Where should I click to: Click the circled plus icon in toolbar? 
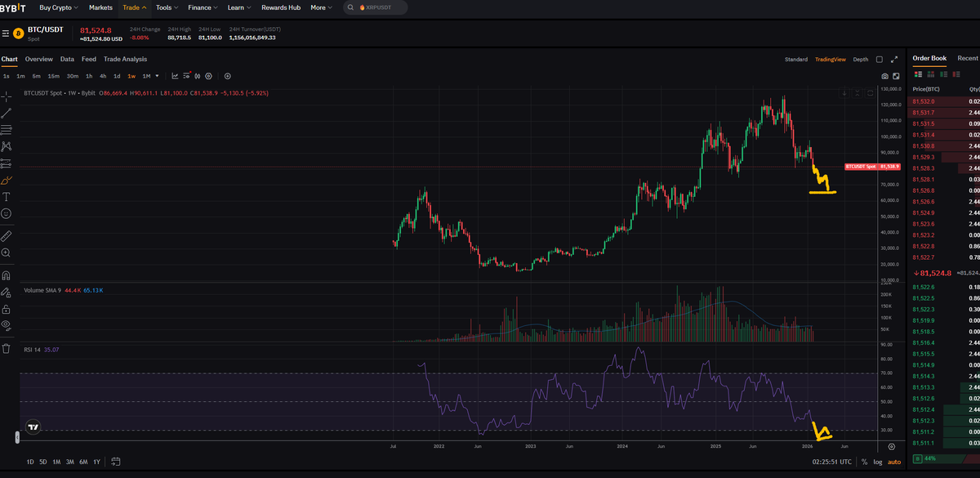(228, 76)
